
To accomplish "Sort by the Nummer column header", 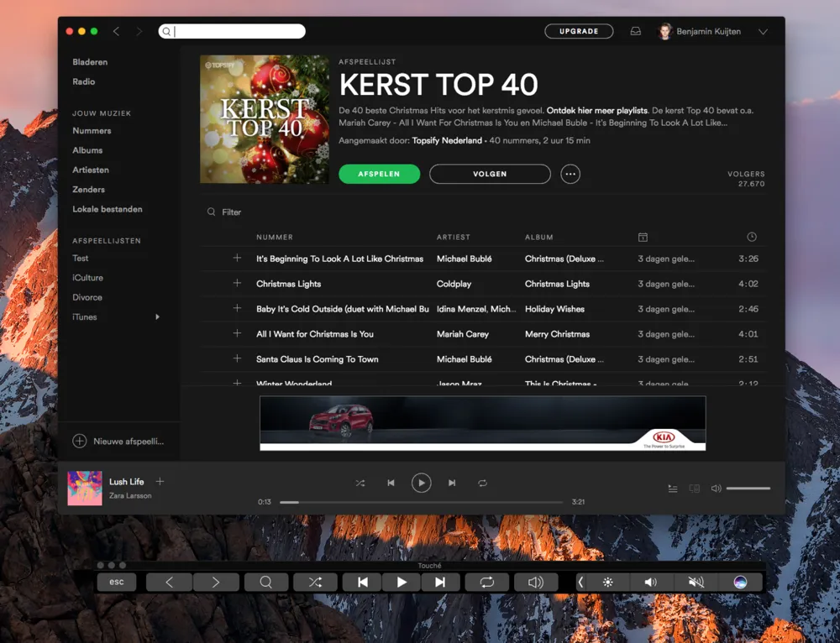I will (275, 238).
